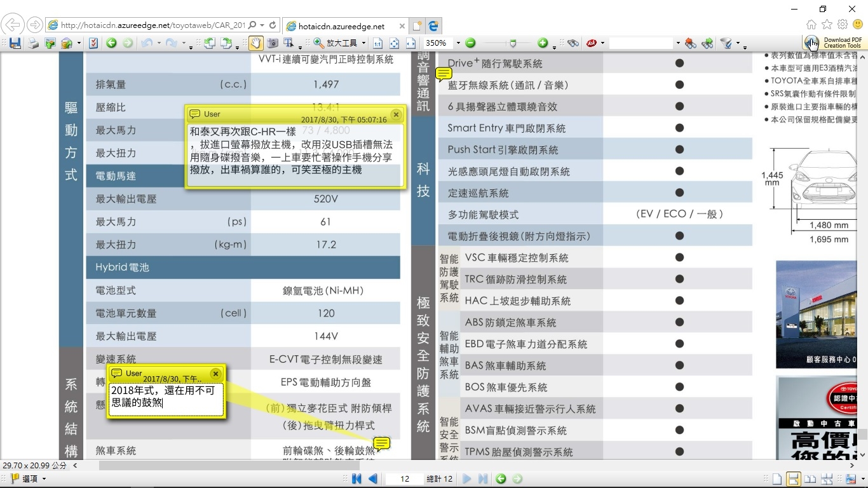Click the Fit Width icon

click(x=410, y=43)
